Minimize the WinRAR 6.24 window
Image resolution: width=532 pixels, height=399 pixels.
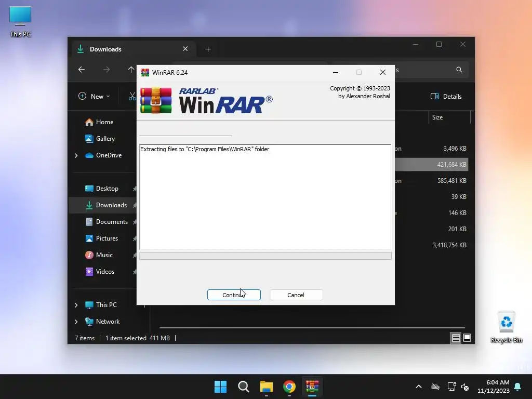pyautogui.click(x=336, y=72)
